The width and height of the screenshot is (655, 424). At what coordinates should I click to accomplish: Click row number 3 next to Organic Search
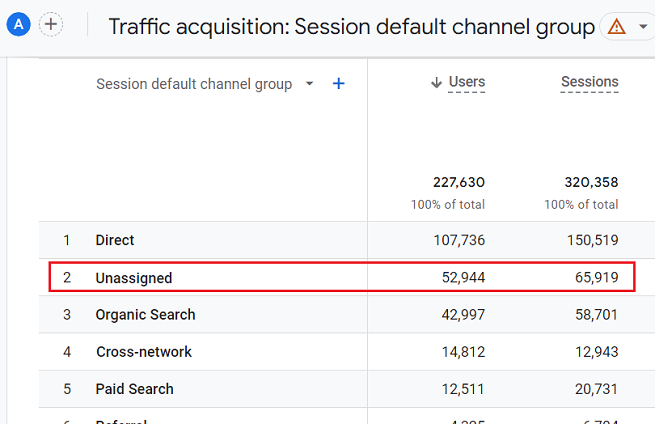tap(67, 315)
